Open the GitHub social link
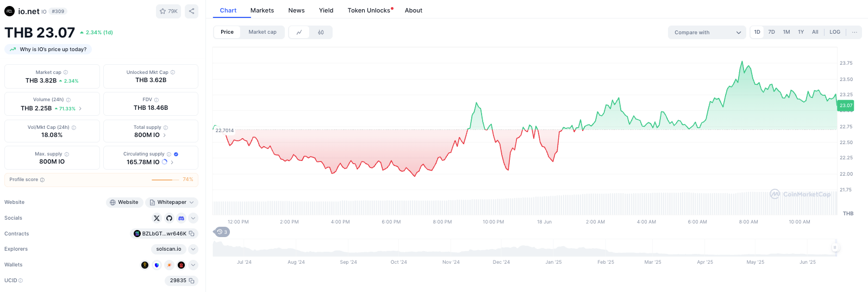This screenshot has height=292, width=868. (x=169, y=218)
